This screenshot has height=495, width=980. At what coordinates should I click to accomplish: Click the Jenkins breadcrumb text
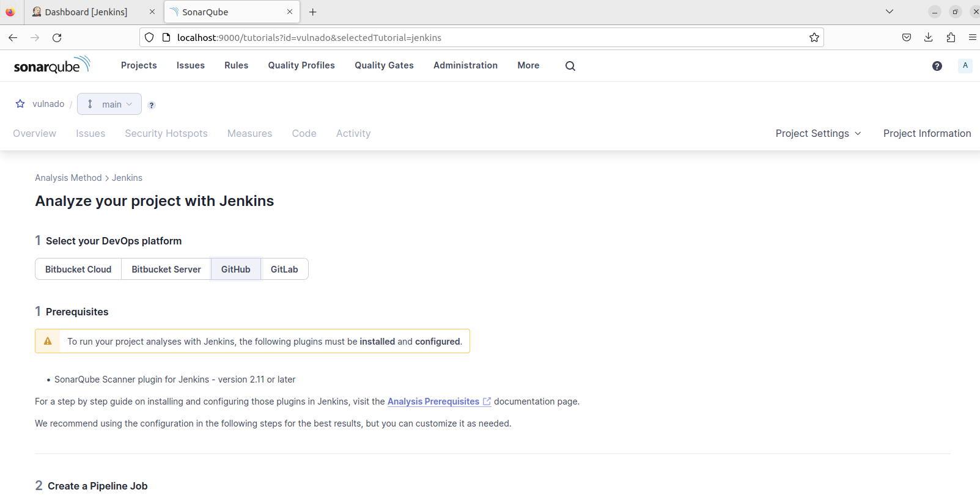[x=127, y=178]
